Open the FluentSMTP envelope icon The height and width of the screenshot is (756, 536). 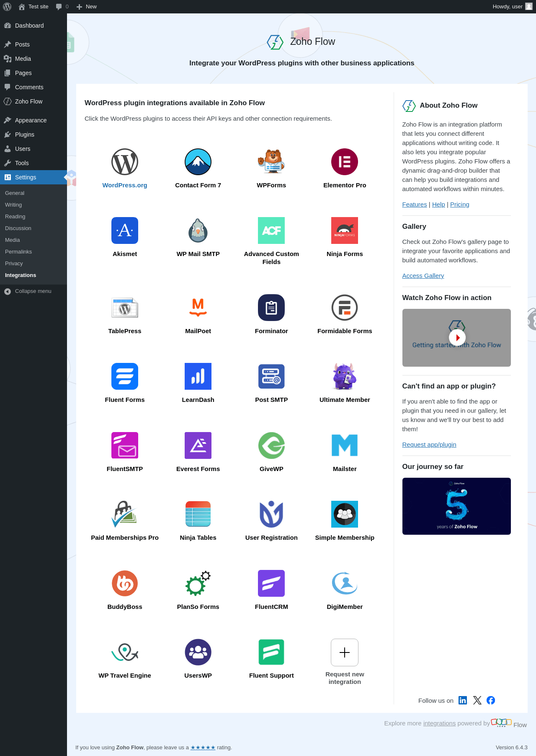coord(125,445)
